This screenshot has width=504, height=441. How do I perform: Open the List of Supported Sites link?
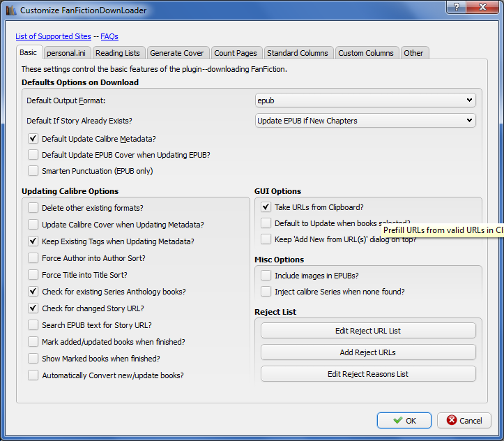click(x=54, y=36)
